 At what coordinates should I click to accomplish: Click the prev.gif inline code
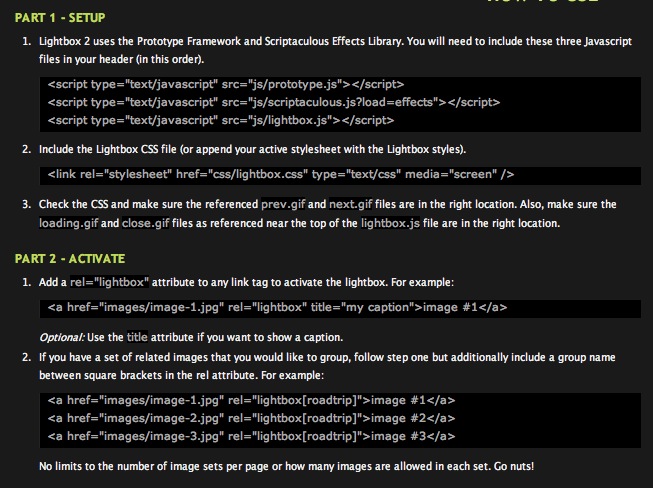coord(283,205)
